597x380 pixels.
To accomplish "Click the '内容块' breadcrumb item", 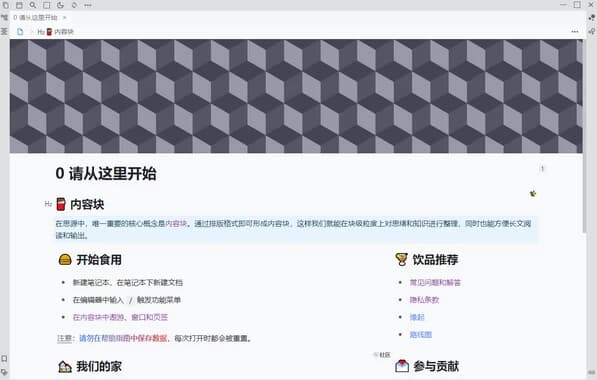I will [56, 32].
